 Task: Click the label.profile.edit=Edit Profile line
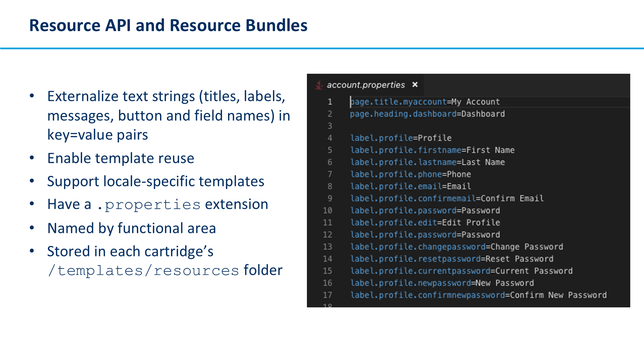click(x=425, y=223)
